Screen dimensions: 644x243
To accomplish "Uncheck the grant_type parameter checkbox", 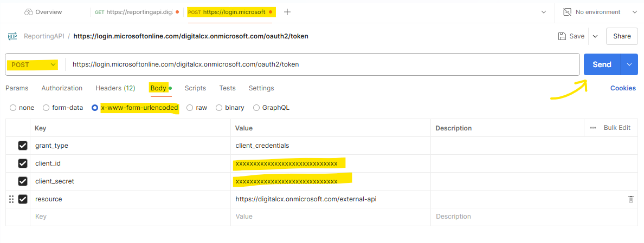I will pos(23,146).
